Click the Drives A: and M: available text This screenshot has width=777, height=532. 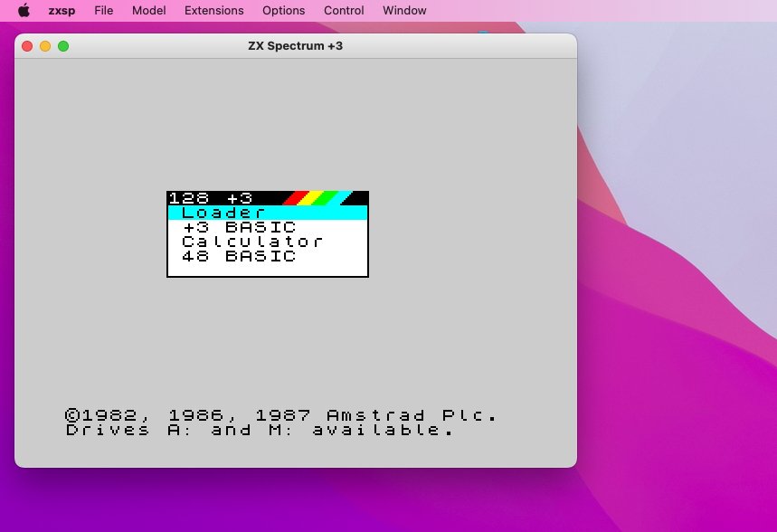pyautogui.click(x=260, y=430)
